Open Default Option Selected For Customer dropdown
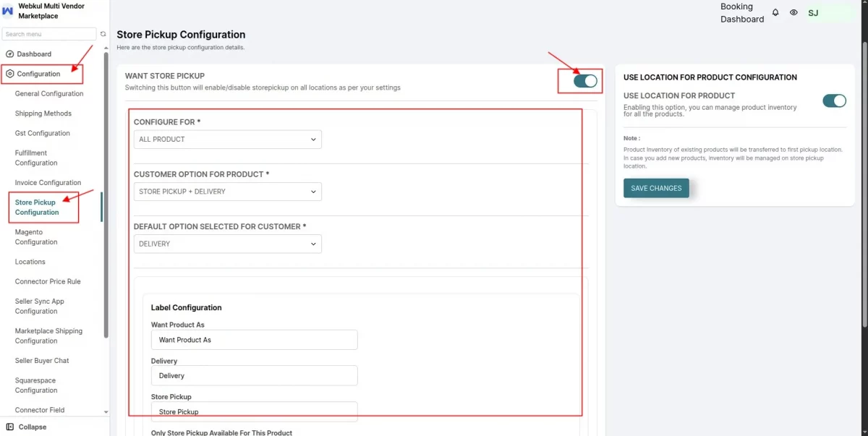 click(x=228, y=244)
